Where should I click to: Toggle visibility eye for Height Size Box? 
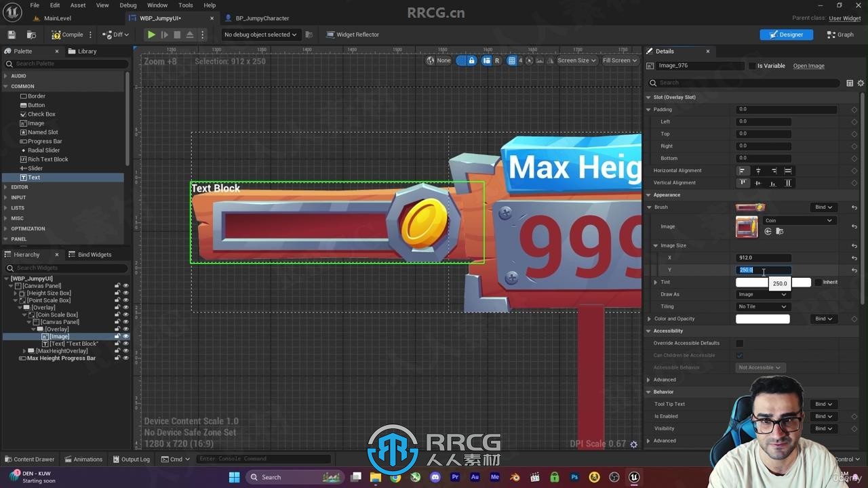125,293
